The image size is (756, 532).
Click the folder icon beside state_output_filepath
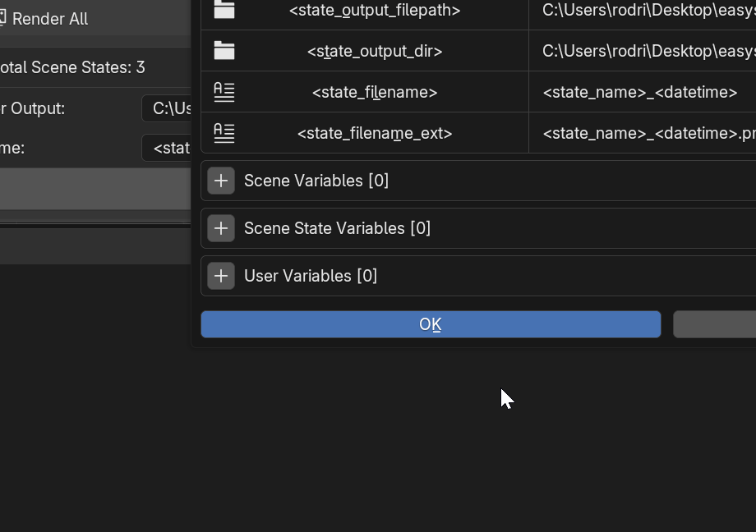[x=224, y=9]
